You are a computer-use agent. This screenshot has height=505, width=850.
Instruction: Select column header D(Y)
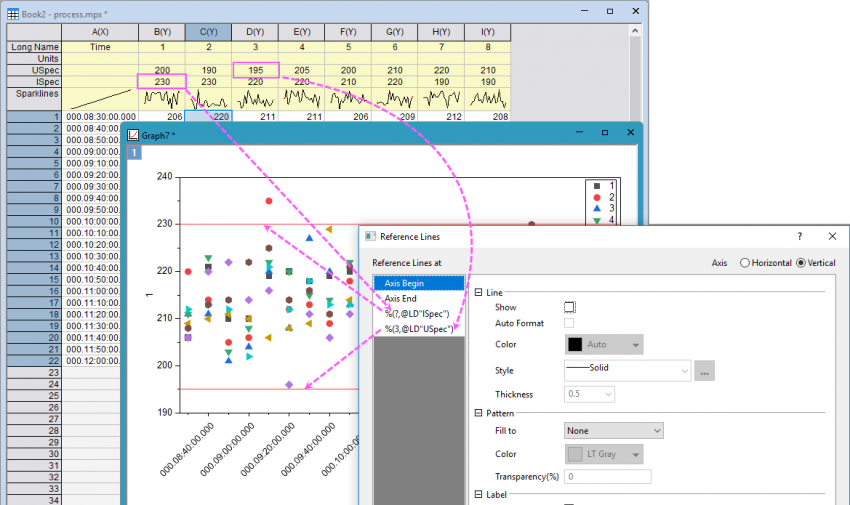tap(255, 32)
